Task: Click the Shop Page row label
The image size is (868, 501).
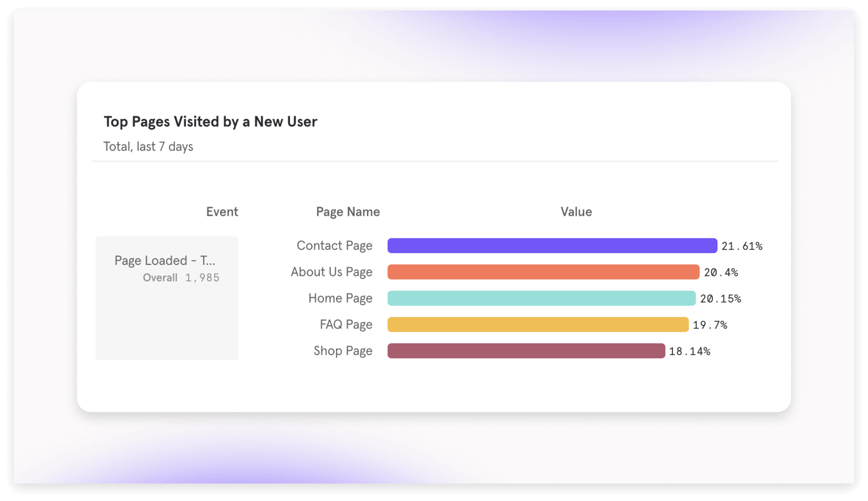Action: click(343, 351)
